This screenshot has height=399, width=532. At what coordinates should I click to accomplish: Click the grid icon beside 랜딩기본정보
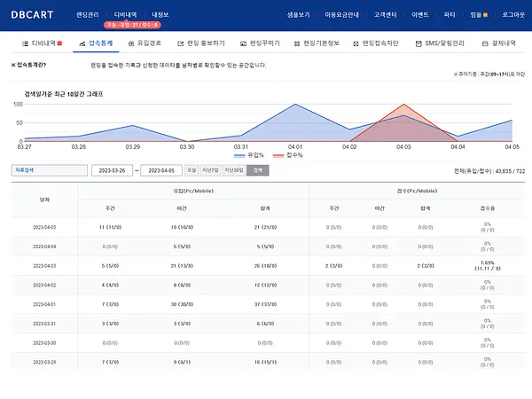tap(297, 43)
